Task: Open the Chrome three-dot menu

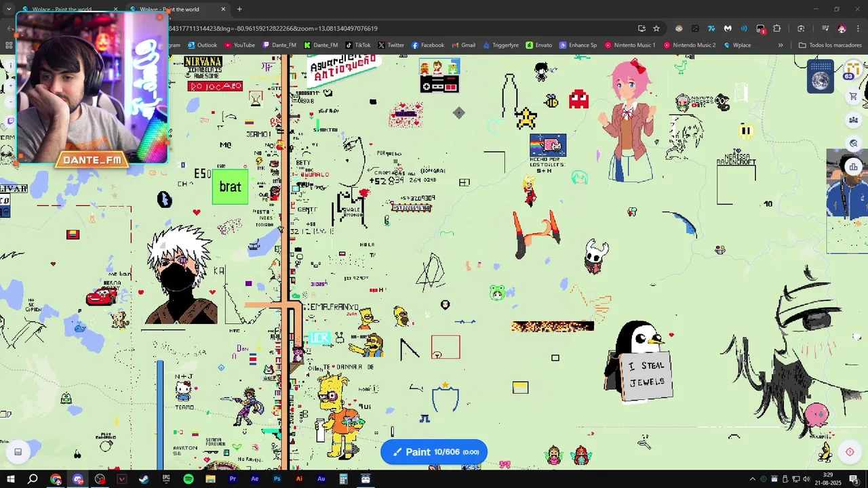Action: tap(858, 28)
